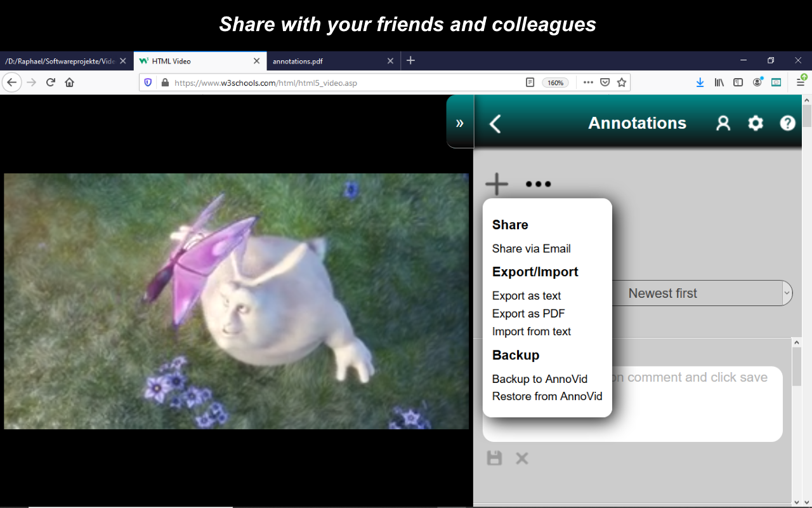The image size is (812, 508).
Task: Close the /D:/Raphael/Softwareprojekte tab
Action: coord(123,61)
